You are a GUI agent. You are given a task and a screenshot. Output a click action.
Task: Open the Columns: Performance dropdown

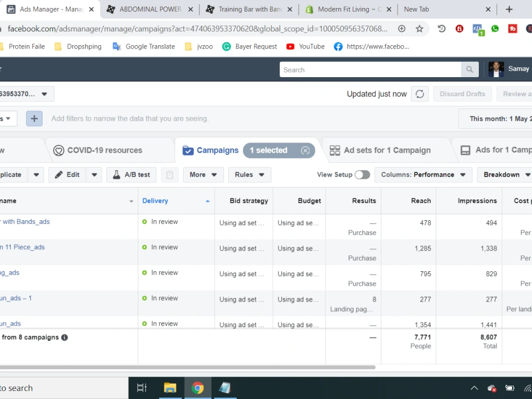[423, 174]
